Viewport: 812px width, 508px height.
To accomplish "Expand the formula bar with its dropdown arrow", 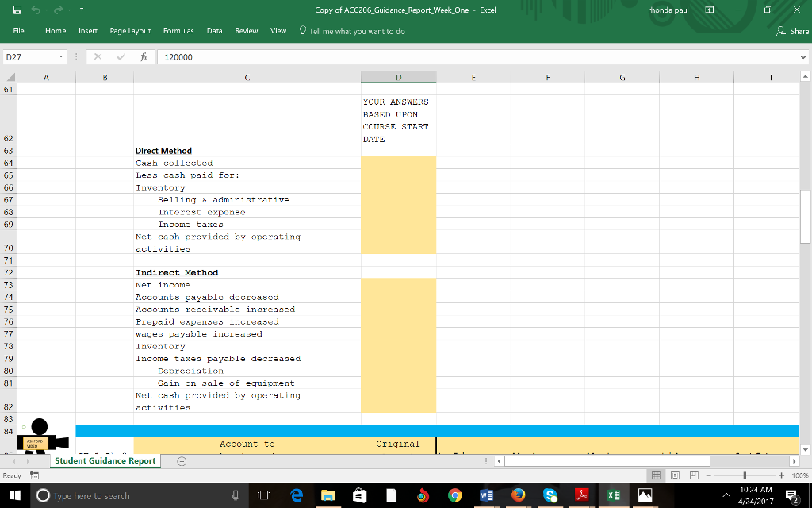I will click(803, 56).
